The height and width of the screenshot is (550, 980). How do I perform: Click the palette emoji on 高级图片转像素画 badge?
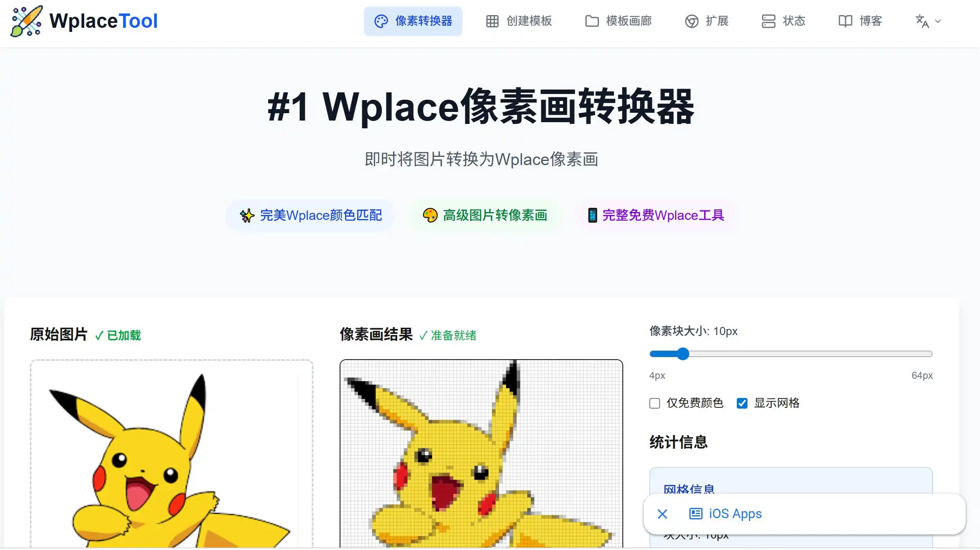click(x=430, y=215)
